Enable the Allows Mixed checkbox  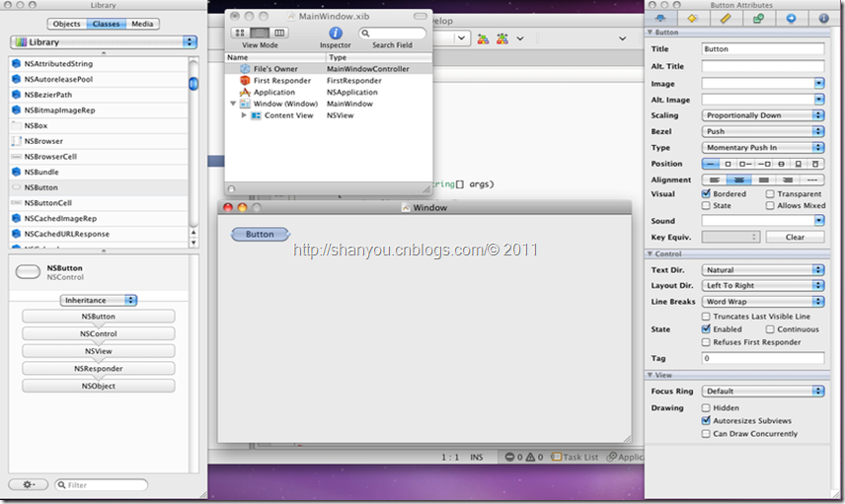(x=770, y=206)
